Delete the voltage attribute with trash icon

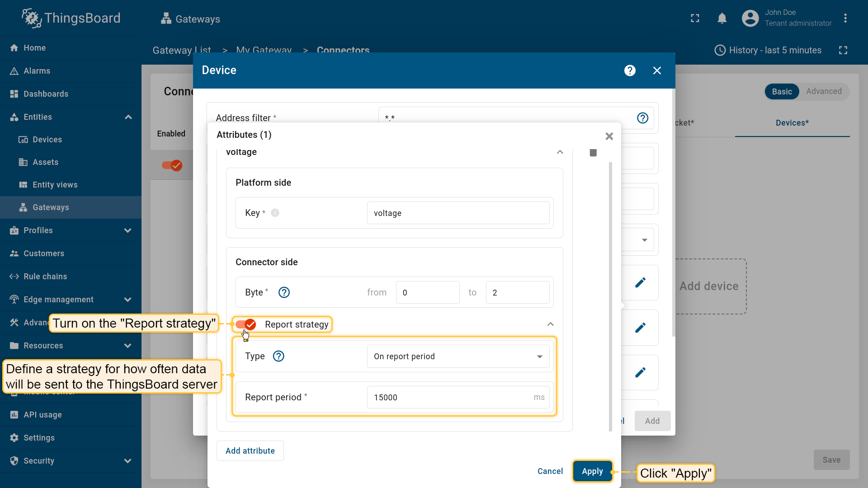pos(593,153)
